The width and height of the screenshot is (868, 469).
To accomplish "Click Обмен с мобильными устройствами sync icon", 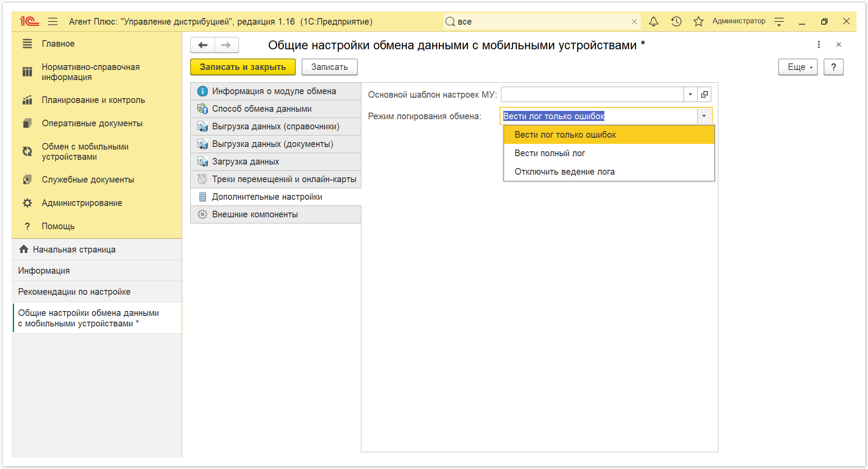I will coord(27,151).
